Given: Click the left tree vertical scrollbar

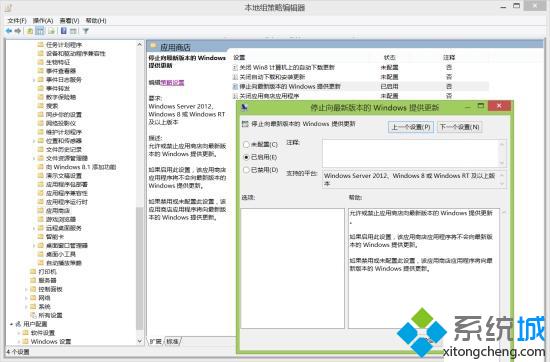Looking at the screenshot, I should (140, 192).
